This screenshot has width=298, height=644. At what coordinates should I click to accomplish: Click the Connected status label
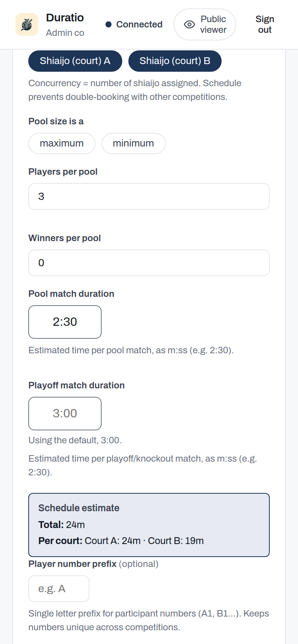coord(139,24)
